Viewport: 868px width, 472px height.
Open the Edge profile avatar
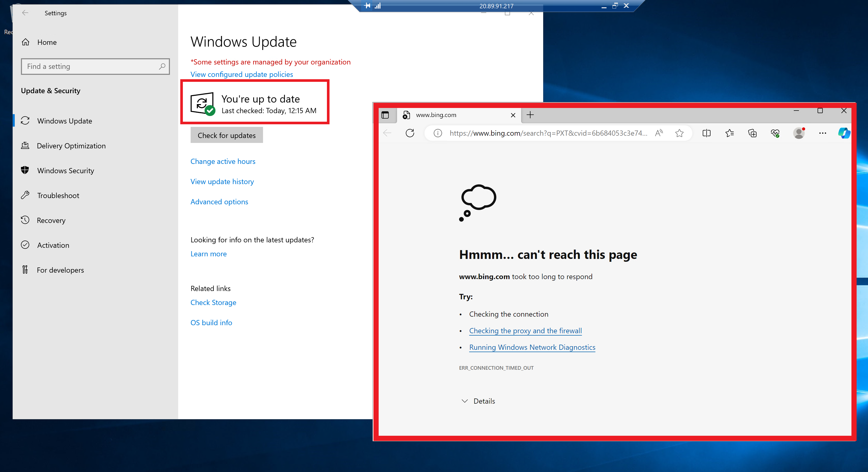(x=799, y=133)
